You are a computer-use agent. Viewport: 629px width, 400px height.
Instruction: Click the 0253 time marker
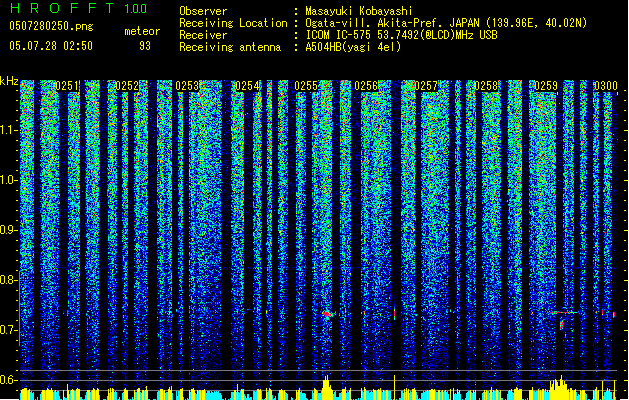pyautogui.click(x=187, y=86)
